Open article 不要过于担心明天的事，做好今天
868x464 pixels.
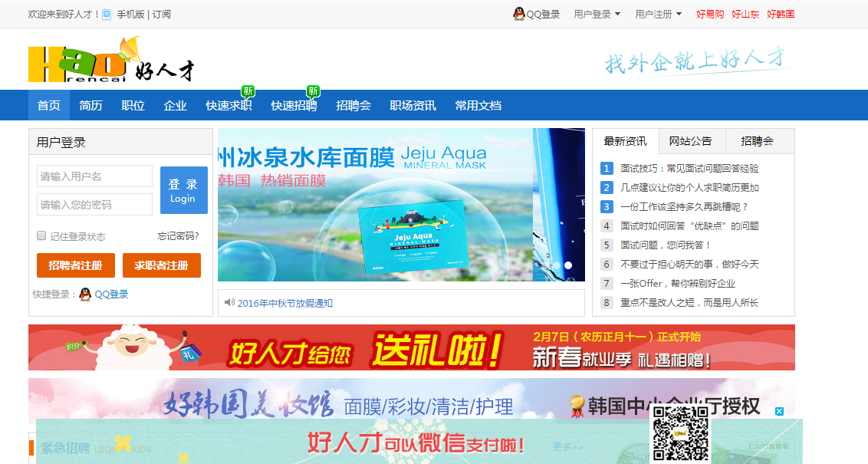coord(690,264)
